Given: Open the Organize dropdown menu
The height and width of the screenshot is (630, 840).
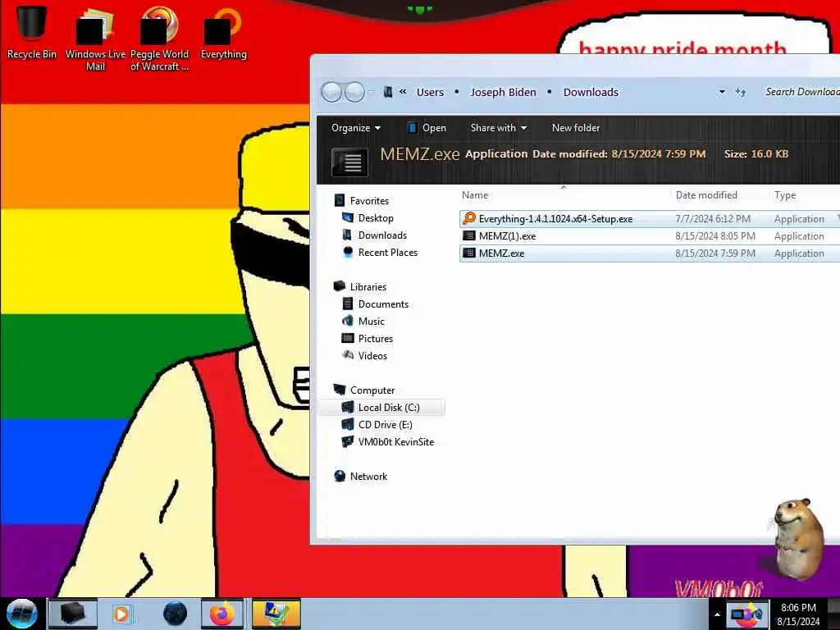Looking at the screenshot, I should tap(356, 127).
